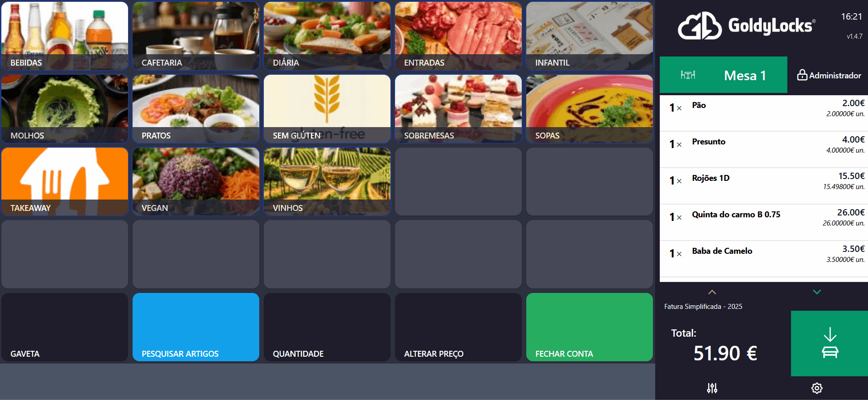The width and height of the screenshot is (868, 400).
Task: Click the table icon next to Mesa 1
Action: pos(688,75)
